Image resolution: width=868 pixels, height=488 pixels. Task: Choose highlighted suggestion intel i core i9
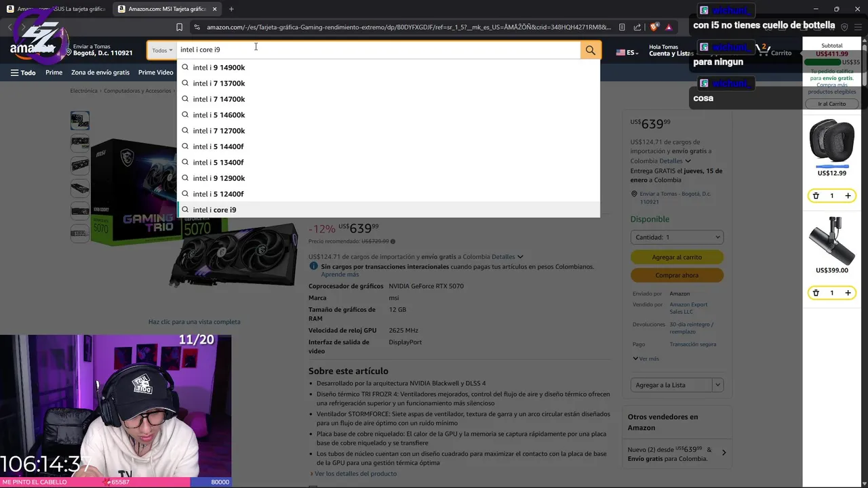pos(389,209)
